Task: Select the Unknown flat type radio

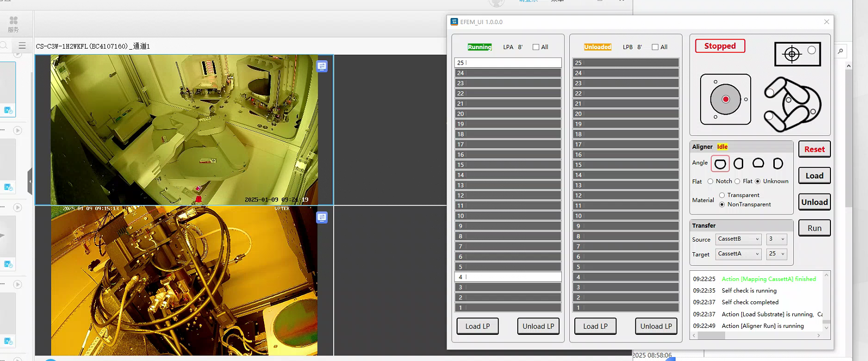Action: point(758,182)
